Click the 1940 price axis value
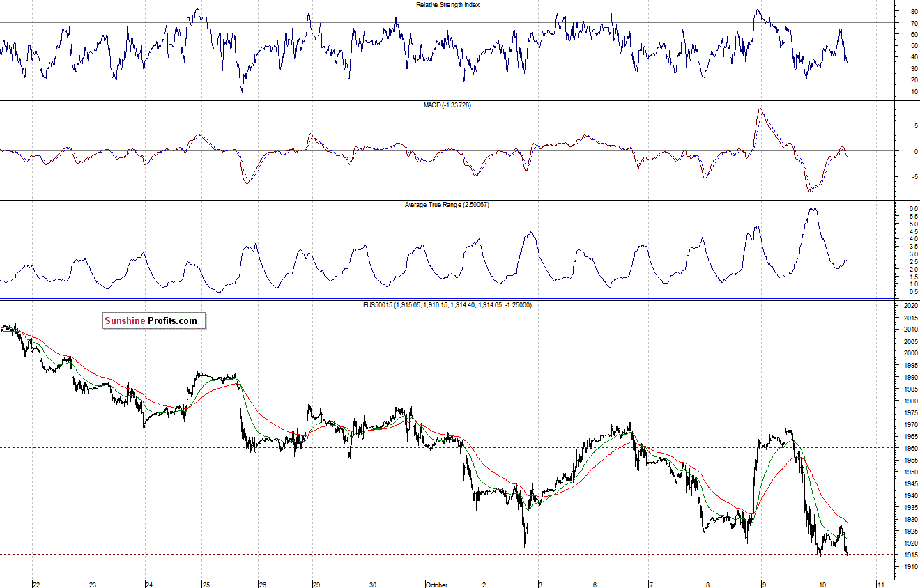This screenshot has height=588, width=920. [910, 496]
